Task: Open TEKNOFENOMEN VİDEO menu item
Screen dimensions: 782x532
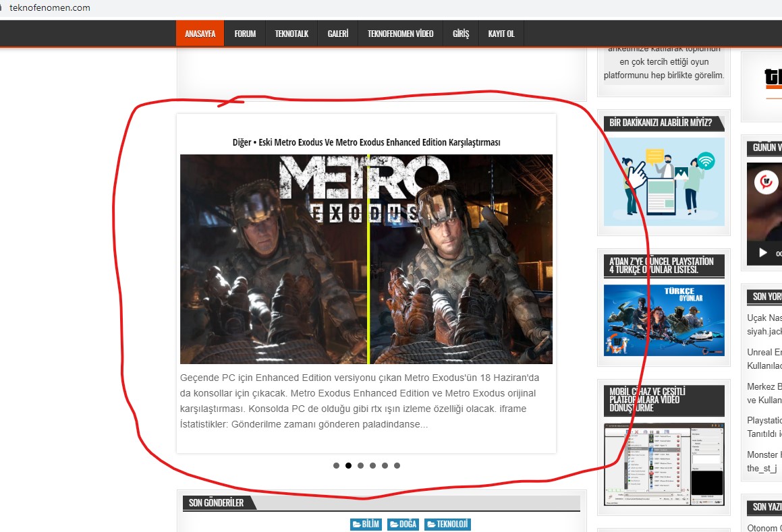Action: point(401,34)
